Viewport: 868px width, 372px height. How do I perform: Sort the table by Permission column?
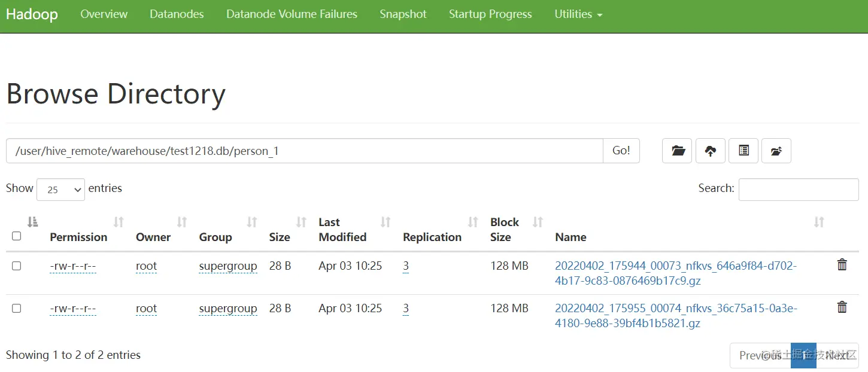(x=78, y=237)
